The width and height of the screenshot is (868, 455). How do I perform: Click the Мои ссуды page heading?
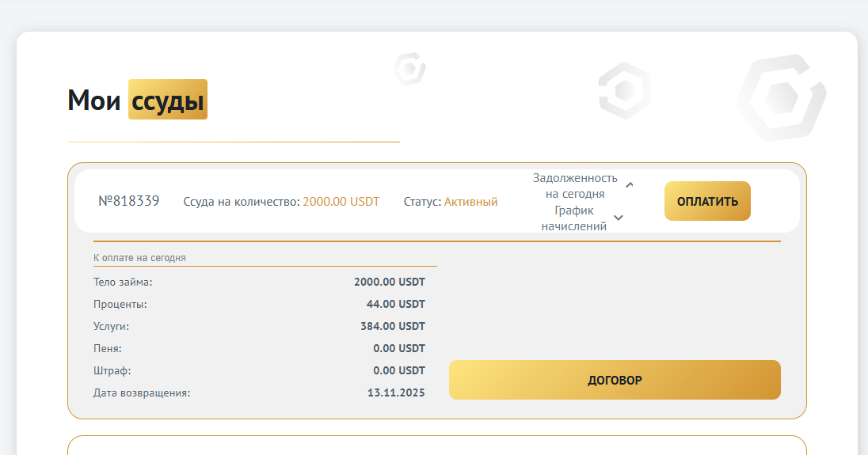[x=137, y=100]
